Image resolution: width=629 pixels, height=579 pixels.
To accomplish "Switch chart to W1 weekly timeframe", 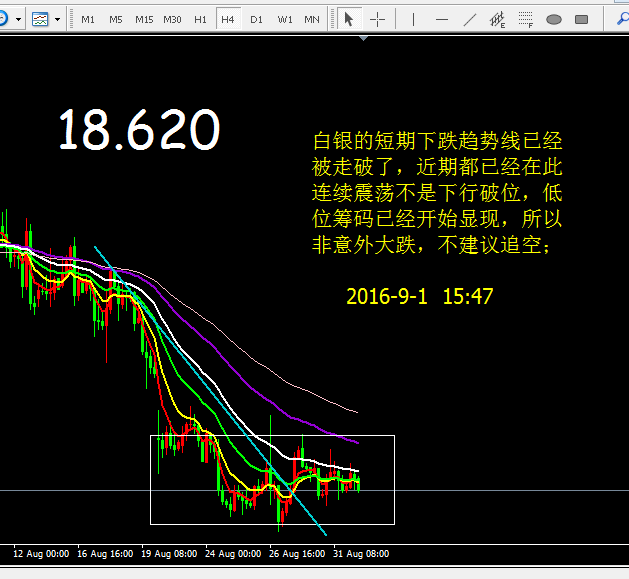I will point(284,19).
